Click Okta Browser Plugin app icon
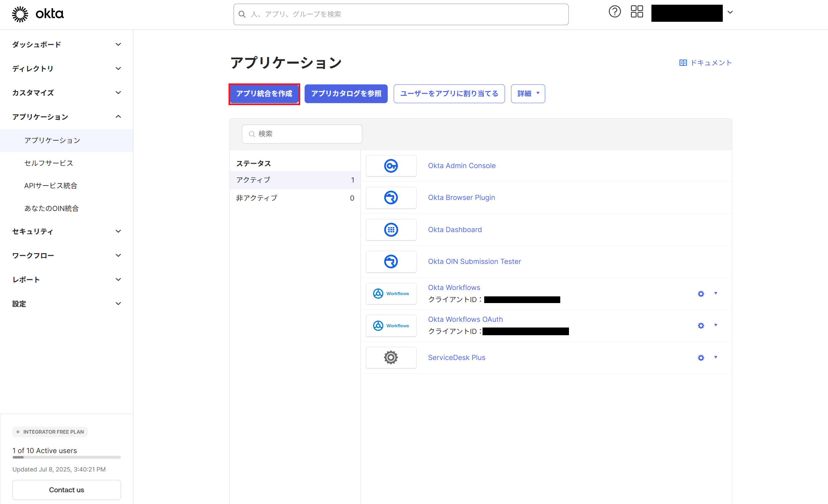 [x=391, y=198]
